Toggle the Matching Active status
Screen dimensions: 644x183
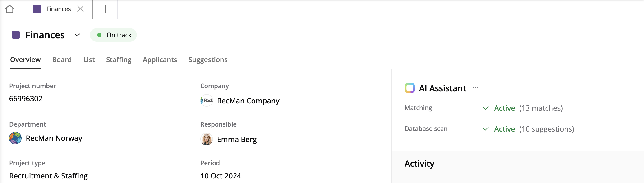(x=504, y=108)
